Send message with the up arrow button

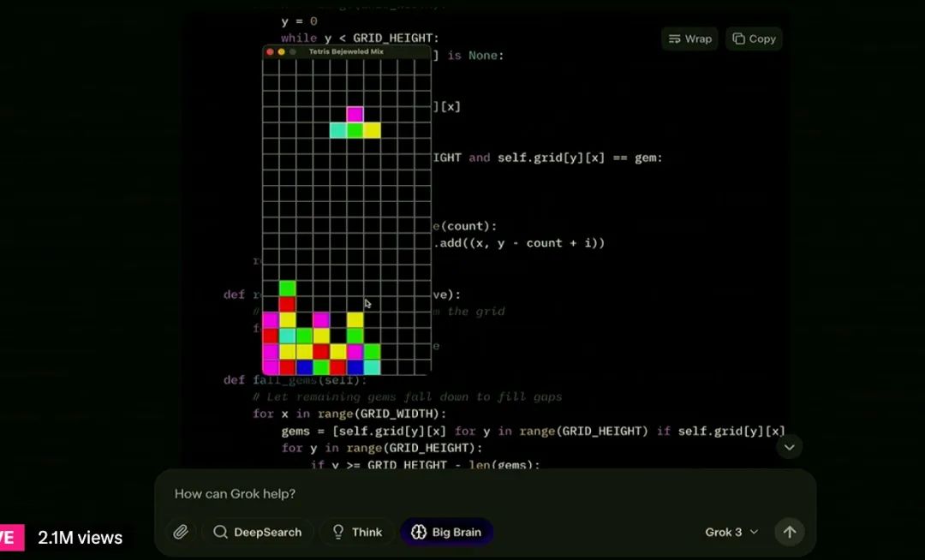click(x=790, y=533)
